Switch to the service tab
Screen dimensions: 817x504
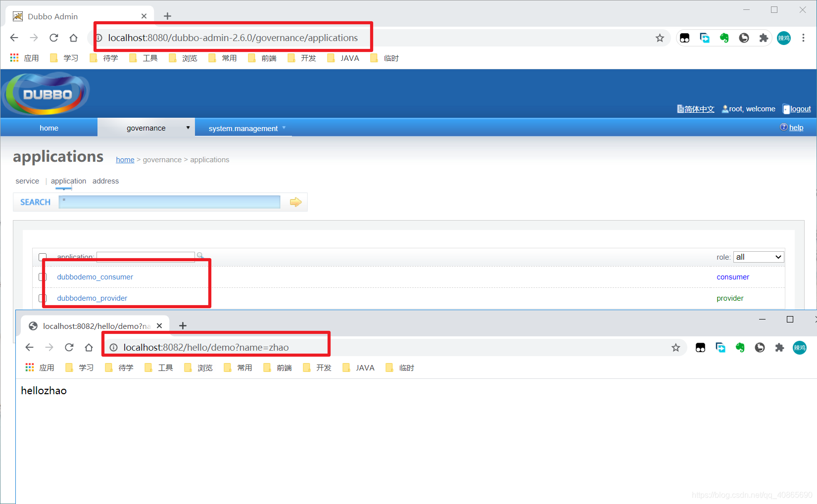pos(27,181)
